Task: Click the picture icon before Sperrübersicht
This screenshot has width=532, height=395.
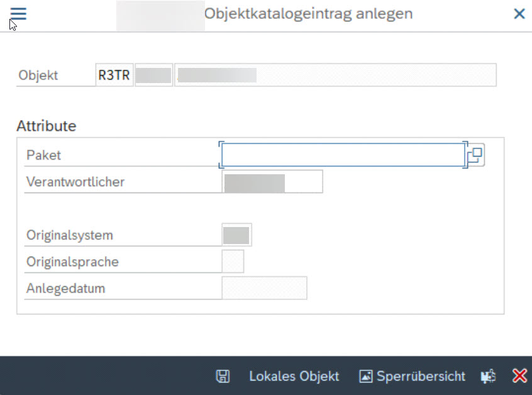Action: 366,376
